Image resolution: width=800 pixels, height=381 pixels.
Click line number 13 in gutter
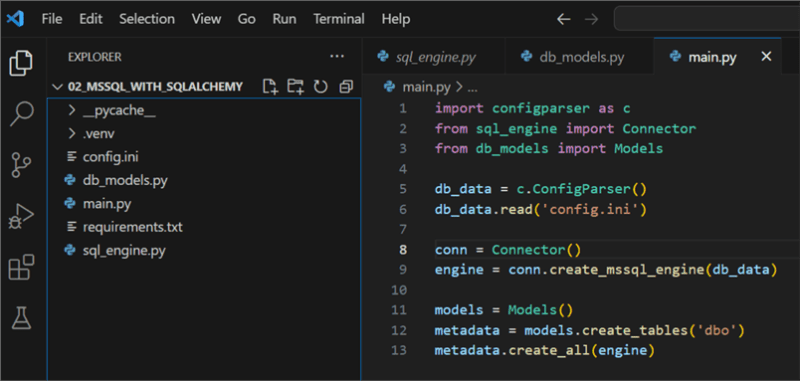pos(399,351)
